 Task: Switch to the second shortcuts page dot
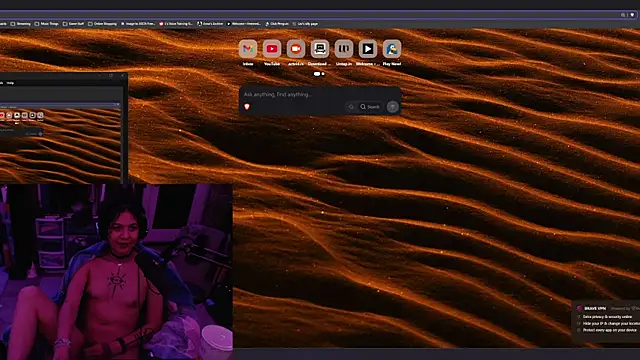click(x=323, y=74)
